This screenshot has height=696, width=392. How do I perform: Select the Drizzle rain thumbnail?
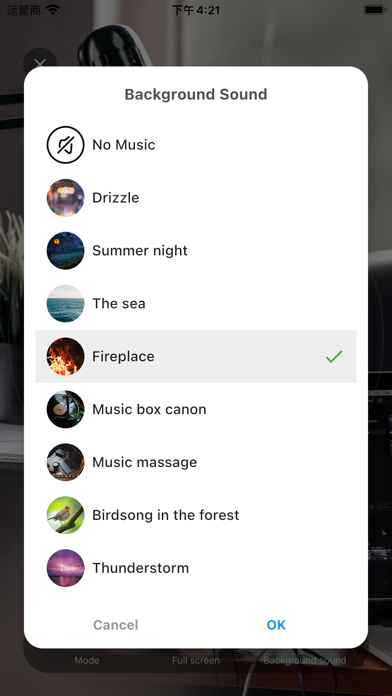(x=65, y=198)
